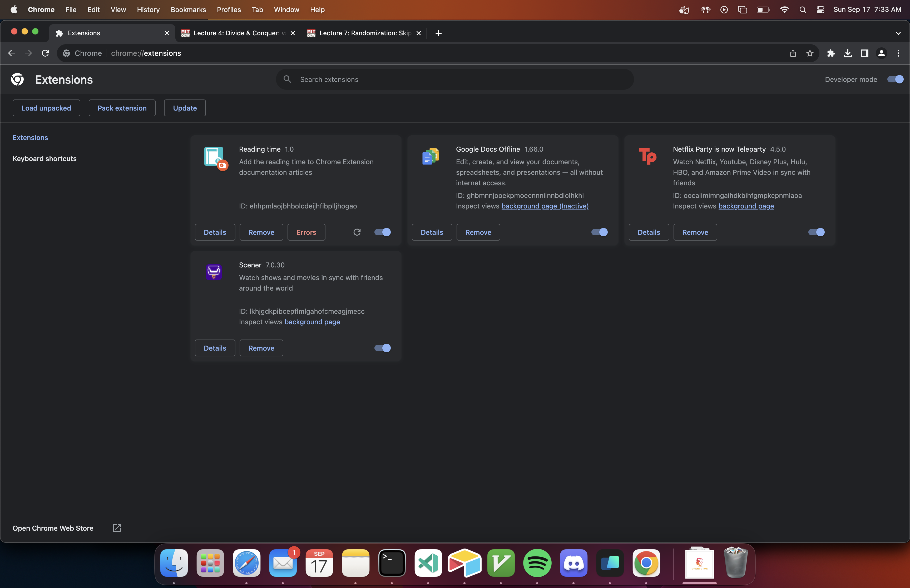The height and width of the screenshot is (588, 910).
Task: Disable the Google Docs Offline extension toggle
Action: pyautogui.click(x=599, y=232)
